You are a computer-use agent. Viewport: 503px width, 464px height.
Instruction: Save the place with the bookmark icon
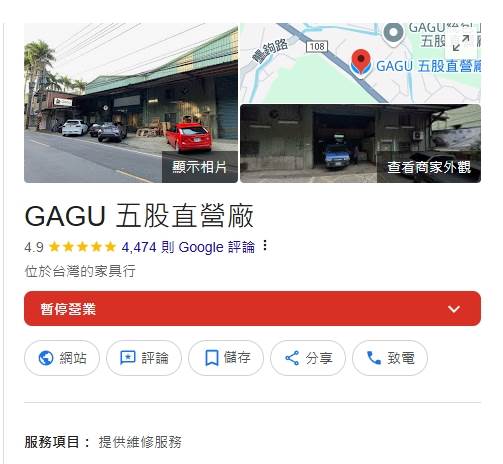click(212, 358)
